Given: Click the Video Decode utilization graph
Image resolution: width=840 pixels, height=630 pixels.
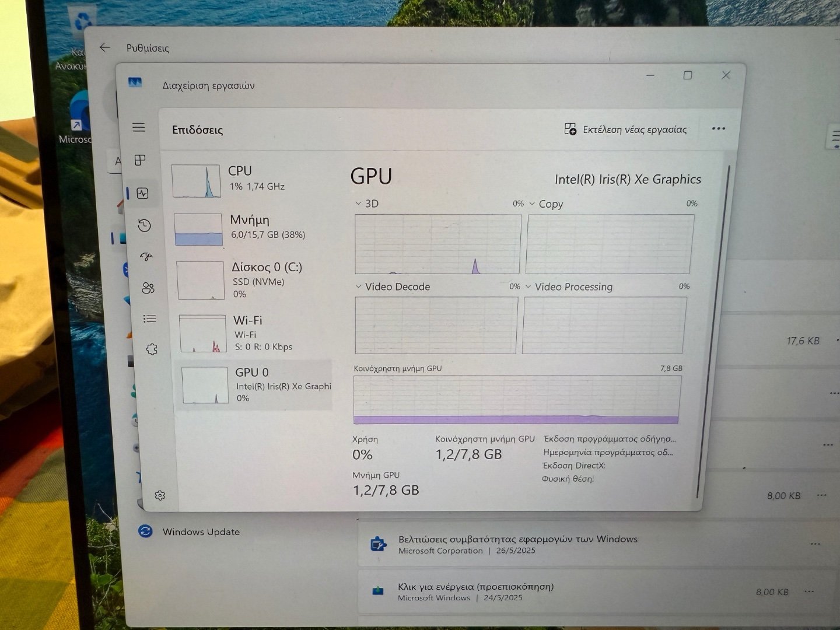Looking at the screenshot, I should 436,325.
